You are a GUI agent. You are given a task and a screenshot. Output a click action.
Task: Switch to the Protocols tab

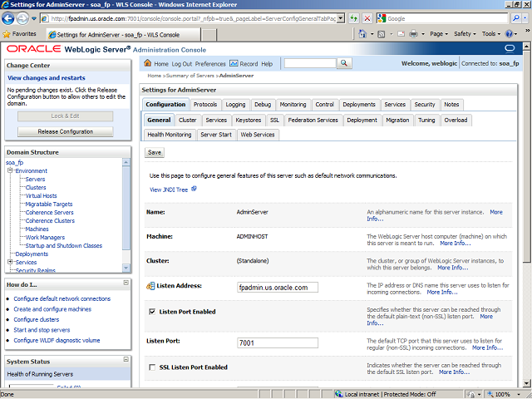(x=205, y=105)
